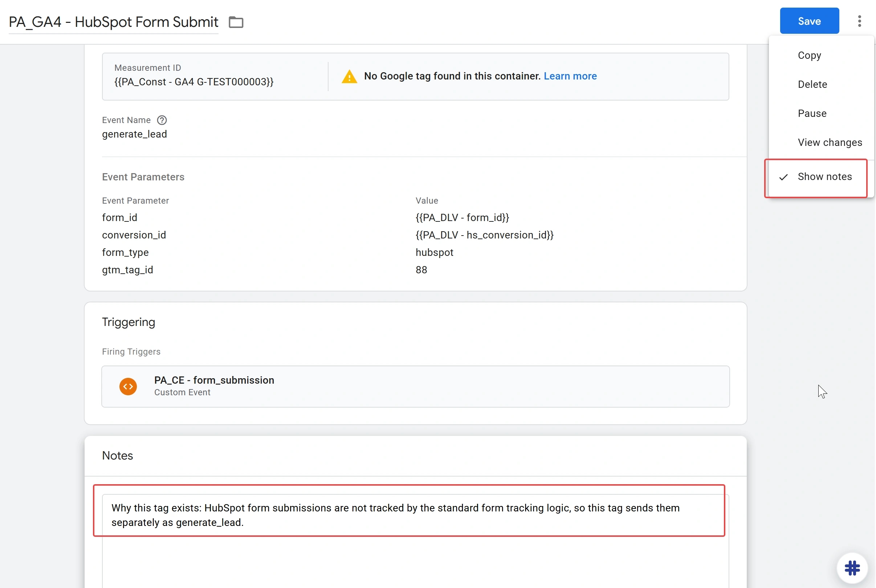The width and height of the screenshot is (876, 588).
Task: Select the form_id parameter name
Action: coord(119,217)
